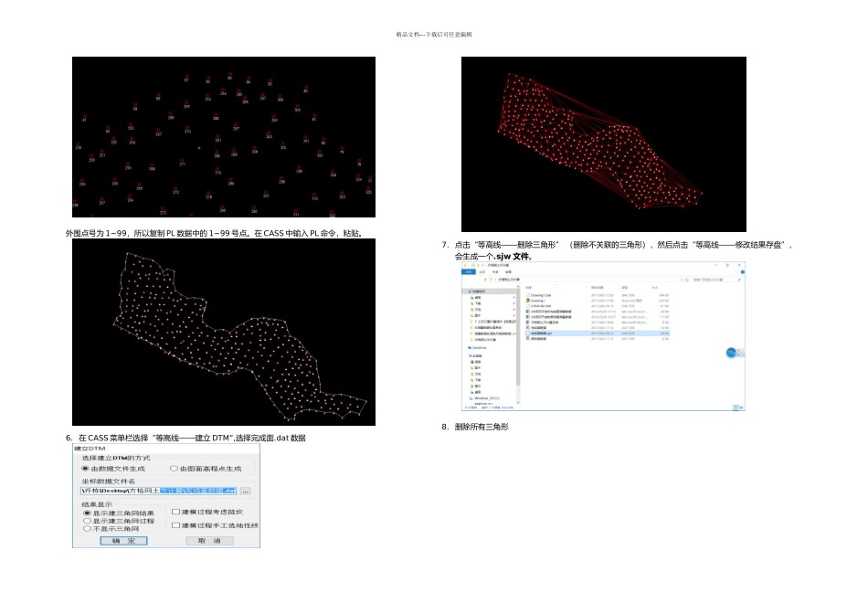
Task: Select 不显示三角网 radio option
Action: pyautogui.click(x=87, y=528)
